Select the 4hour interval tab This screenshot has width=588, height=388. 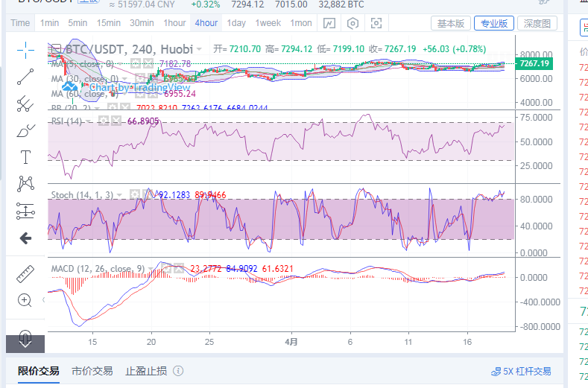(206, 23)
